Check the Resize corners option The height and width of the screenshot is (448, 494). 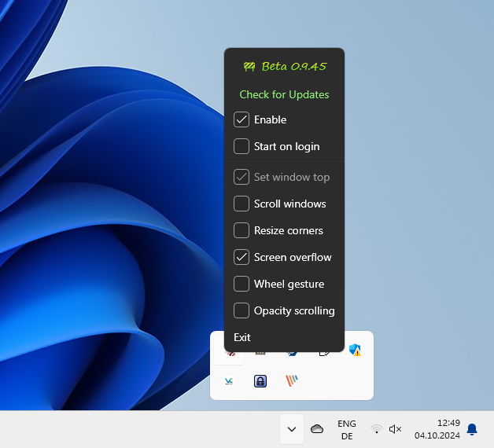point(241,231)
